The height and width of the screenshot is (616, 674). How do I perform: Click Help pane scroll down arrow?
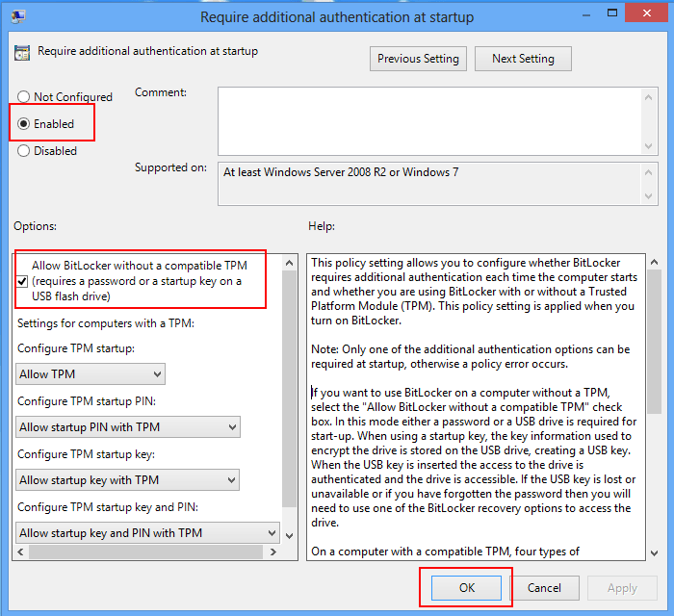(x=654, y=552)
